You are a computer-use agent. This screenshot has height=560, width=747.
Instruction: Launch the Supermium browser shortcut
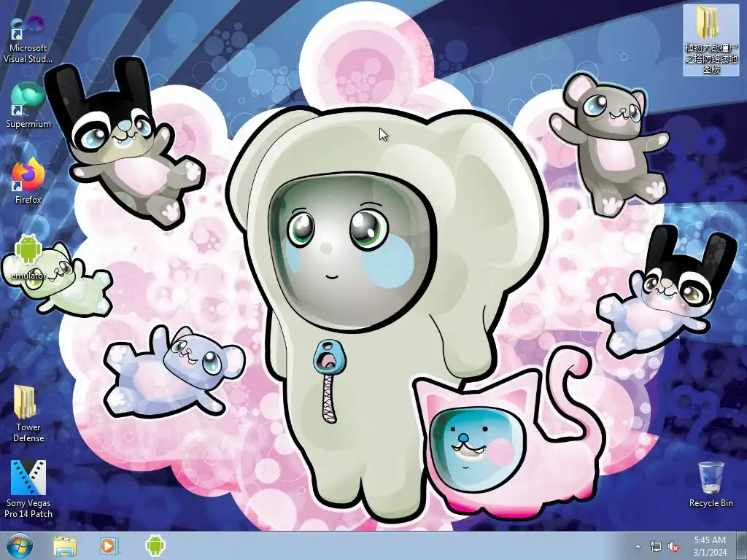pyautogui.click(x=28, y=105)
